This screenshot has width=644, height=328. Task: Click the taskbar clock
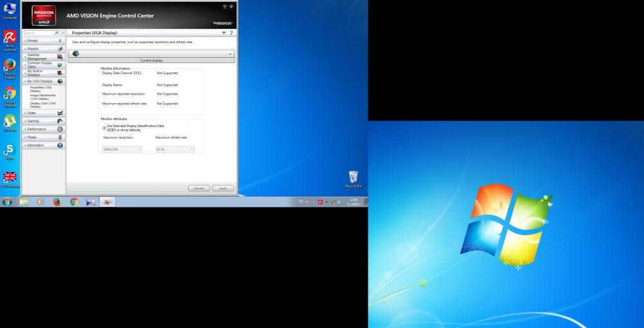coord(354,202)
